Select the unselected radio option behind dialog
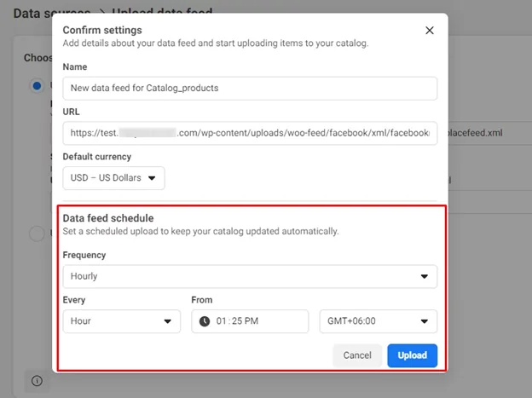Viewport: 532px width, 398px height. [x=37, y=234]
